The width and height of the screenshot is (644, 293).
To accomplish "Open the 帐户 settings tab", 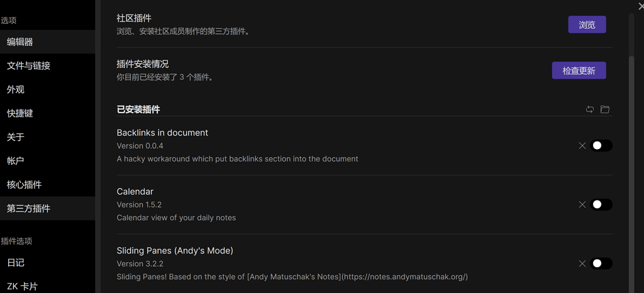I will 48,161.
